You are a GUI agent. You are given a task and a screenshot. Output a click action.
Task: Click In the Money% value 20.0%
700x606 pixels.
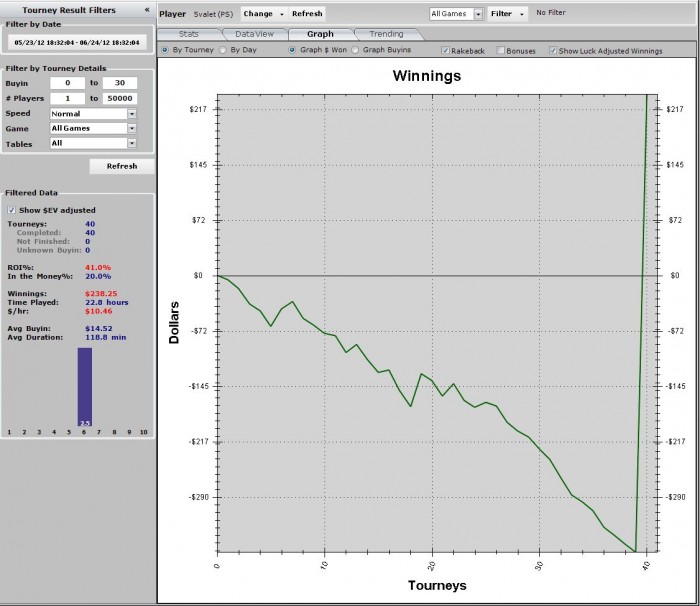(98, 276)
